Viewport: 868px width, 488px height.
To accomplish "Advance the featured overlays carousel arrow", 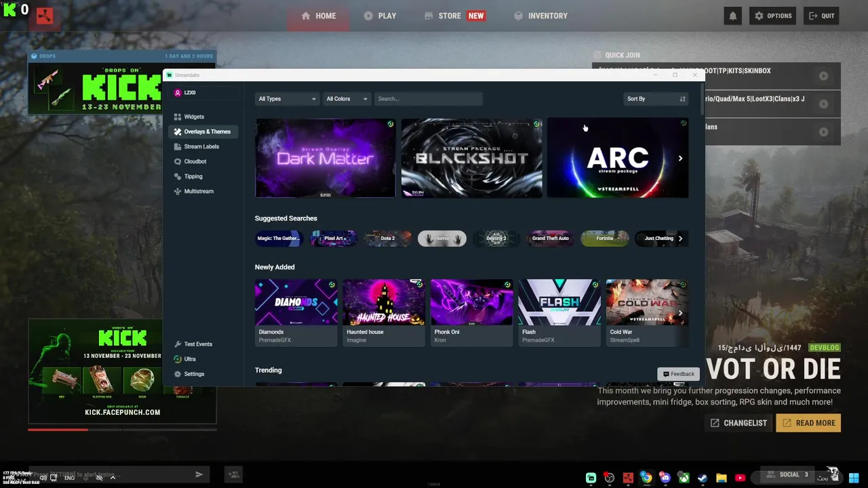I will pos(680,158).
